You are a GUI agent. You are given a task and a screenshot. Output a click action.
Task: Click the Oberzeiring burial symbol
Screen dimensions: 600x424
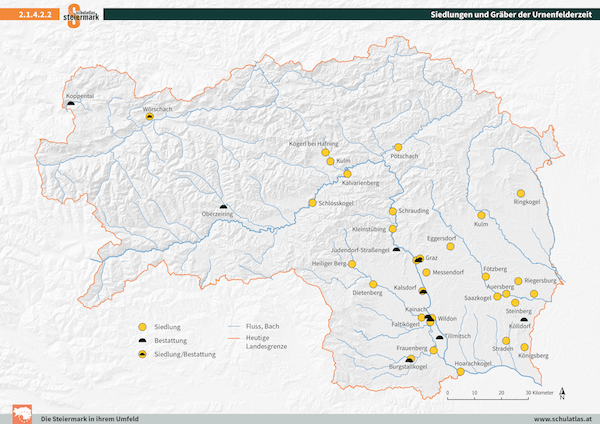pos(223,207)
